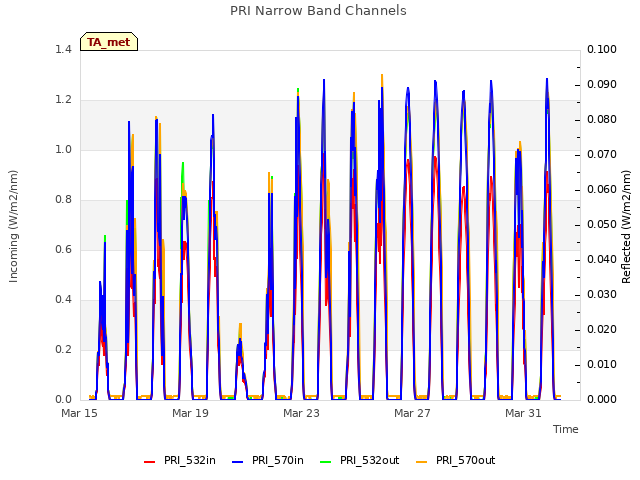
Task: Click the 0.090 right axis value
Action: click(602, 84)
